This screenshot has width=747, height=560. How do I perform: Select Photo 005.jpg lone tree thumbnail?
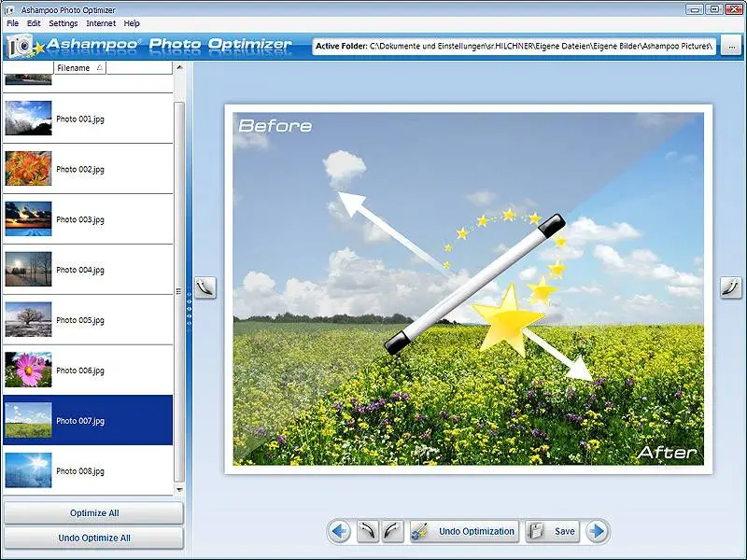28,319
